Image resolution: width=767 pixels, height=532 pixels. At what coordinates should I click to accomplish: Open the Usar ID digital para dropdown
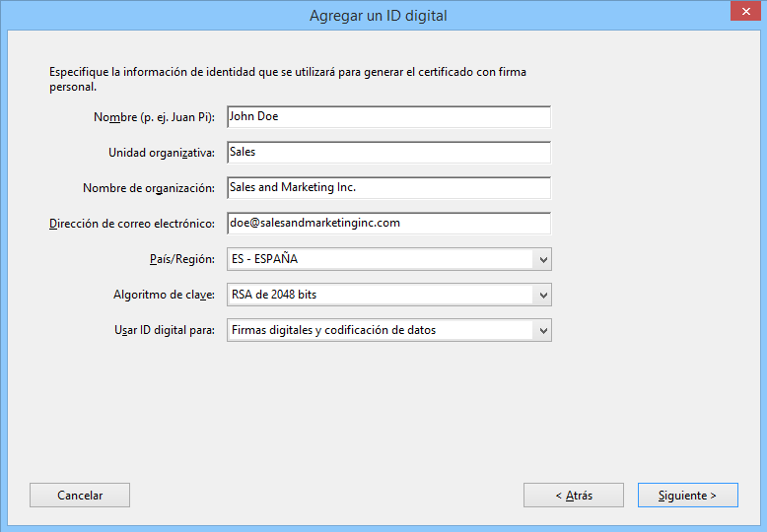pos(388,330)
